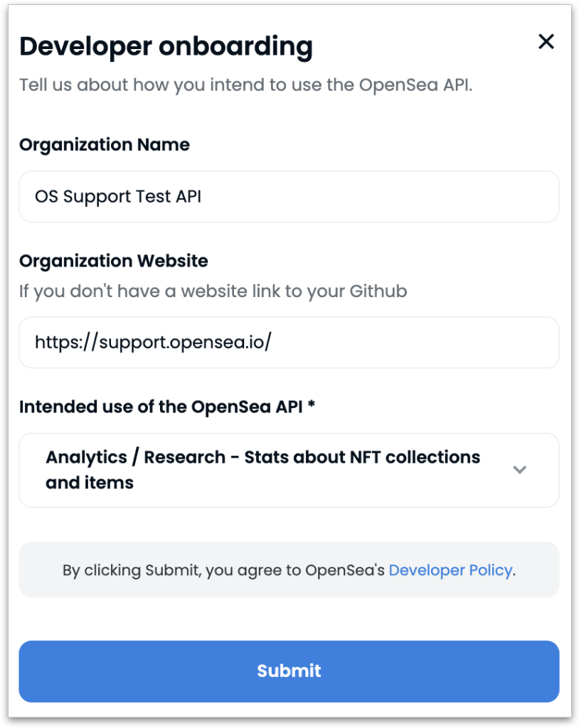Screen dimensions: 579x728
Task: Focus the Organization Name input field
Action: (x=289, y=196)
